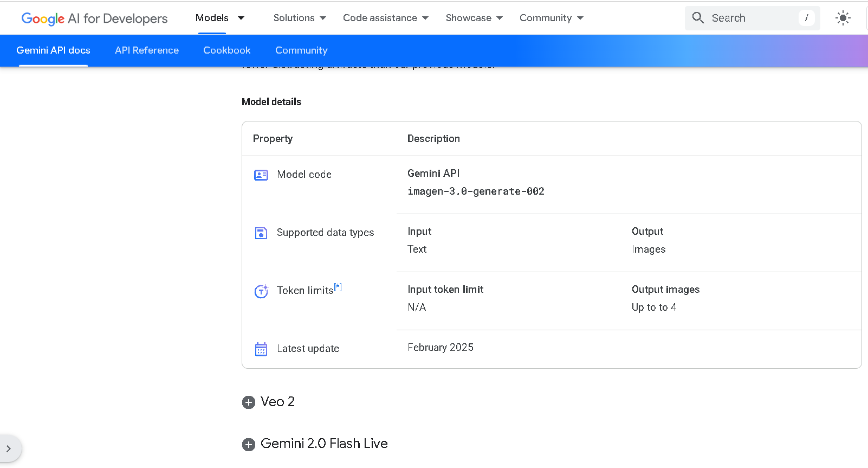Screen dimensions: 868x468
Task: Open the Community tab in blue bar
Action: click(x=301, y=50)
